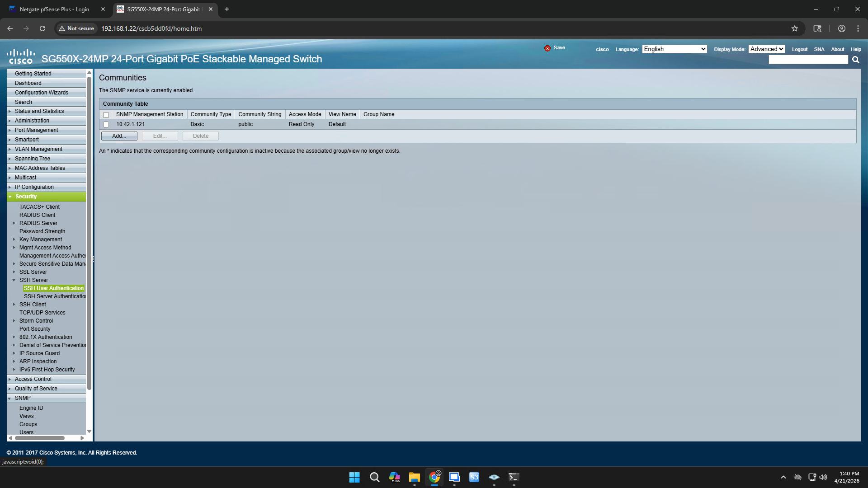Open the Language dropdown
Screen dimensions: 868x488
pos(674,49)
